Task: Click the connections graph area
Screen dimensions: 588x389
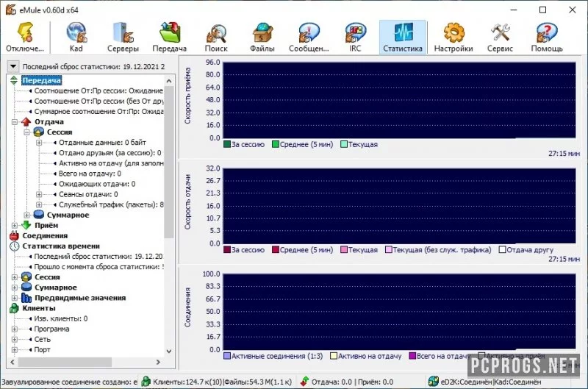Action: click(x=399, y=311)
